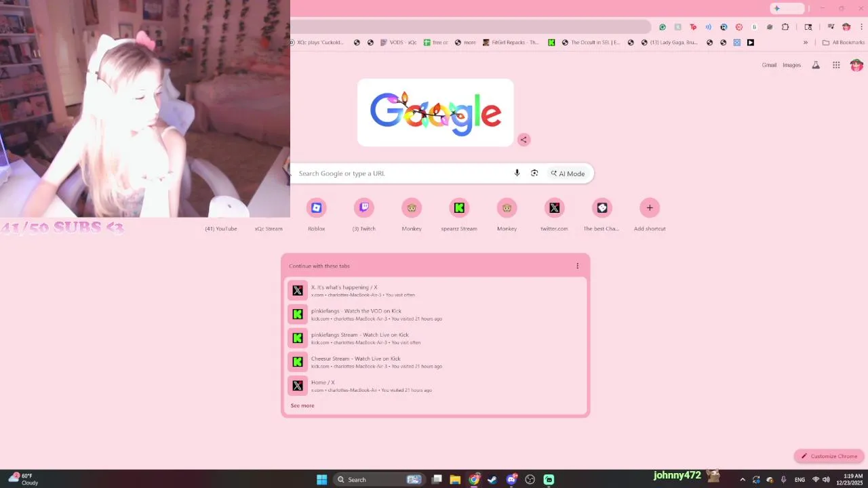Expand hidden bookmarks chevron

tap(806, 42)
